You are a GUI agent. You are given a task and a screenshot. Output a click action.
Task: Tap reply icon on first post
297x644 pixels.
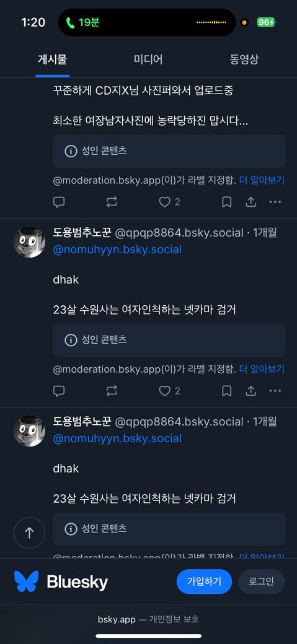coord(59,202)
